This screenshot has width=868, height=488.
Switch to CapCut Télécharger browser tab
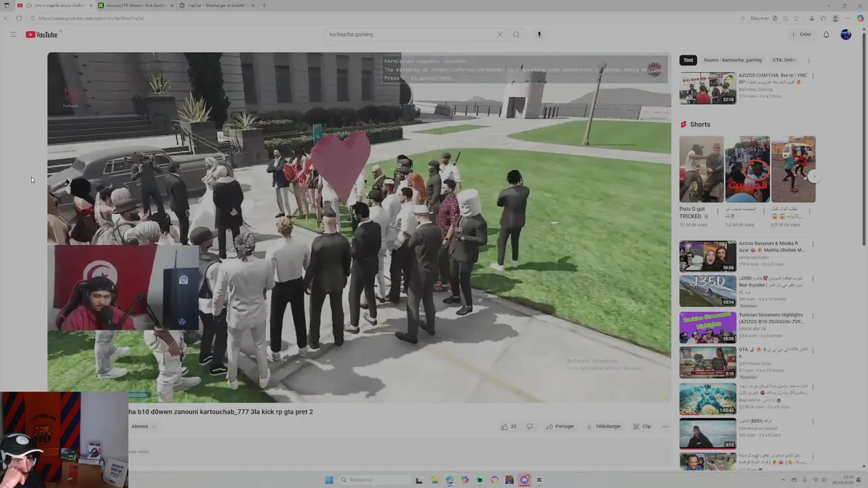click(x=217, y=5)
